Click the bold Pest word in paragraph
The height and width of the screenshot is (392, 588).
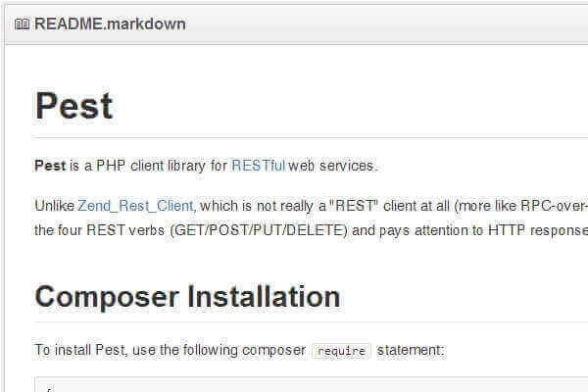click(x=50, y=166)
